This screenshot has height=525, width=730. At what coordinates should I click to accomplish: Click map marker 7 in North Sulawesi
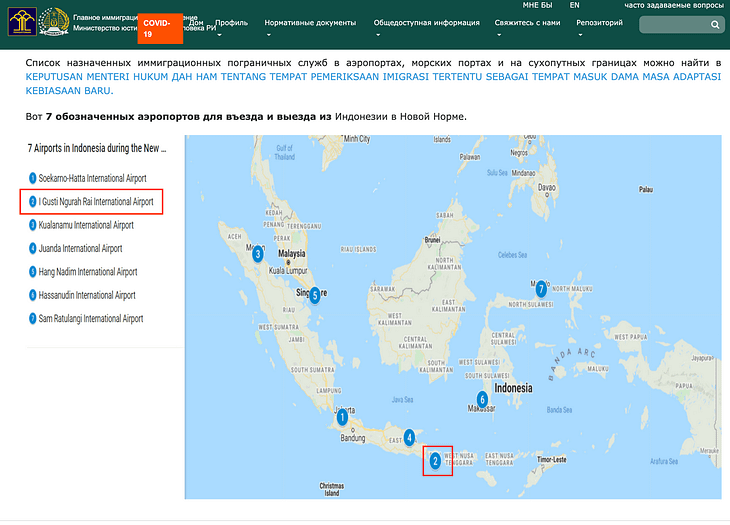tap(541, 289)
